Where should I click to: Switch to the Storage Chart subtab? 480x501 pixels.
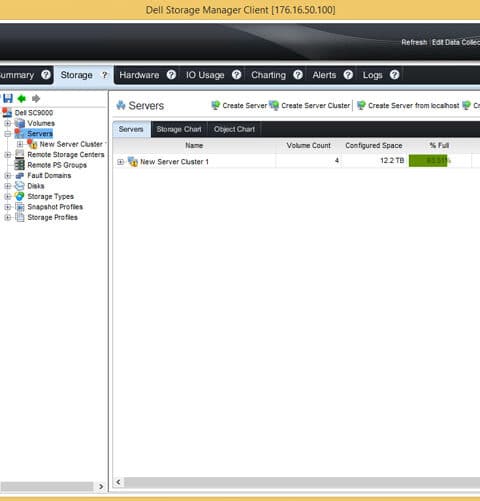(179, 129)
